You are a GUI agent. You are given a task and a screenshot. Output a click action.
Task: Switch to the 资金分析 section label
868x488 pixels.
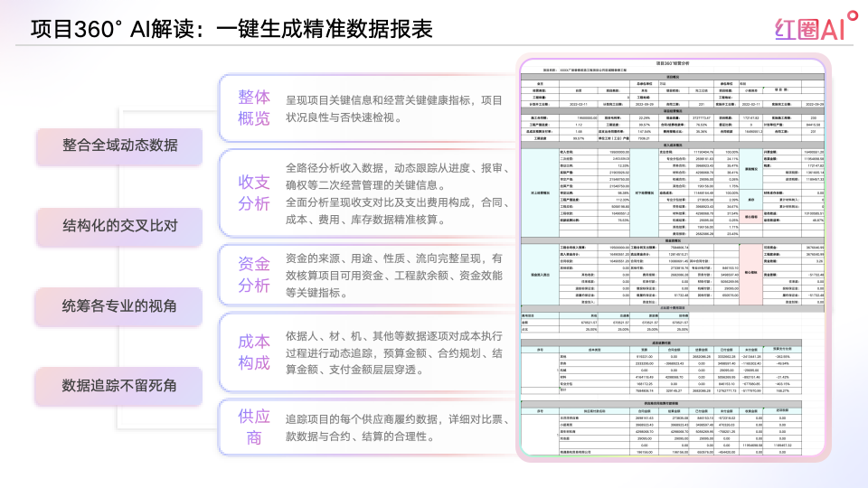click(254, 275)
